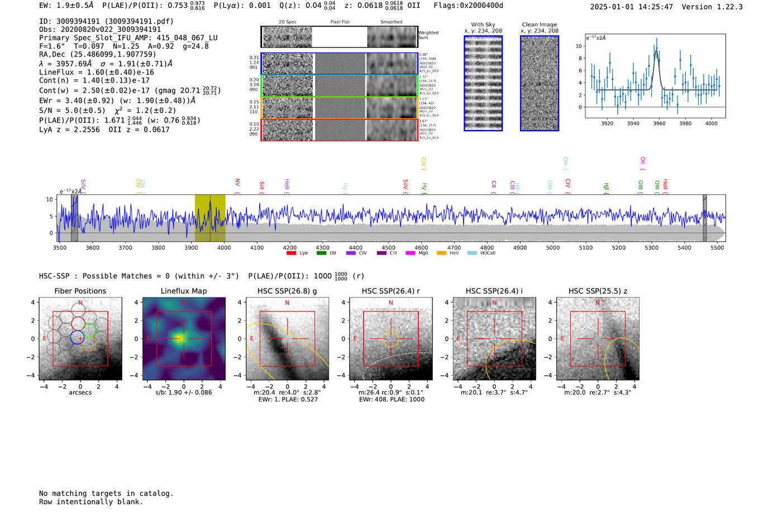Click the 'Primary Spec_Slot_IFU_AMP: 415_048_067_LU' line
This screenshot has height=532, width=782.
(x=128, y=38)
